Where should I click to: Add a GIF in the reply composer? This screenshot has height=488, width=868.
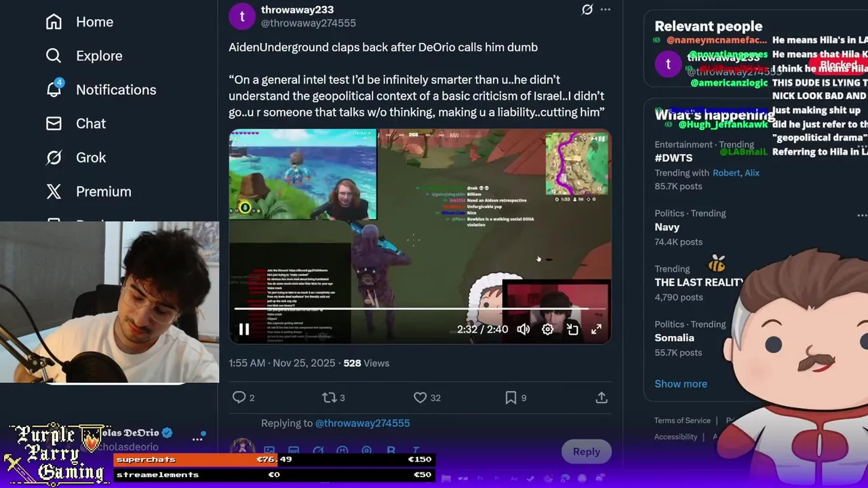pyautogui.click(x=294, y=451)
